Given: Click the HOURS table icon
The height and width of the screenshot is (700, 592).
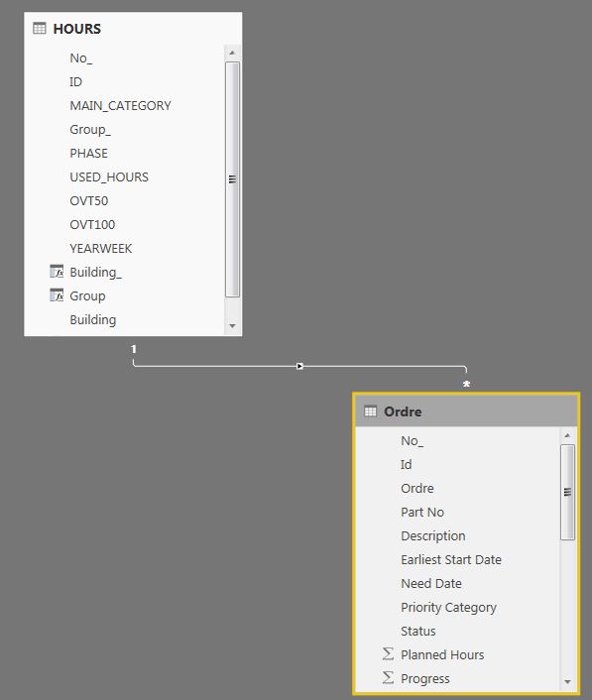Looking at the screenshot, I should click(40, 29).
